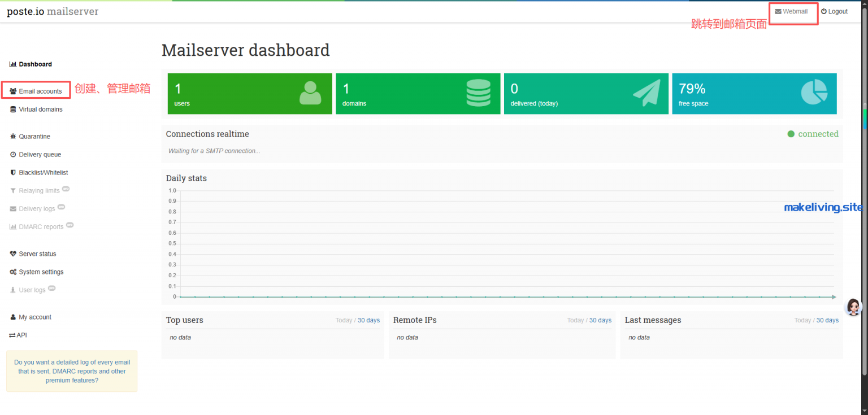Click the delivered paper plane icon
This screenshot has width=868, height=415.
click(646, 93)
